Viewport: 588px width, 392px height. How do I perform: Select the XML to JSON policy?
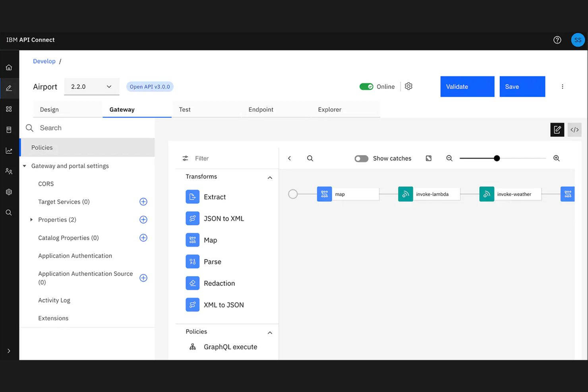(215, 305)
